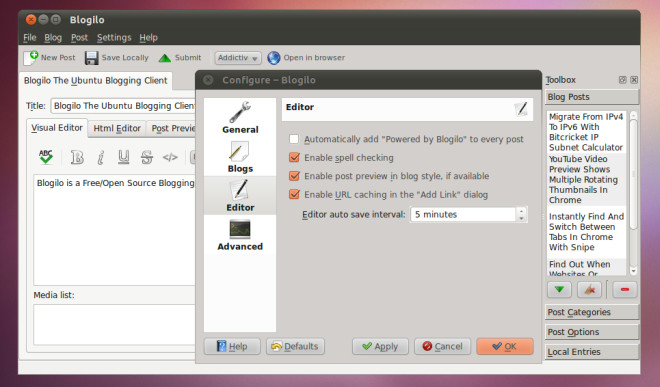The height and width of the screenshot is (387, 660).
Task: Open the Help menu
Action: (148, 37)
